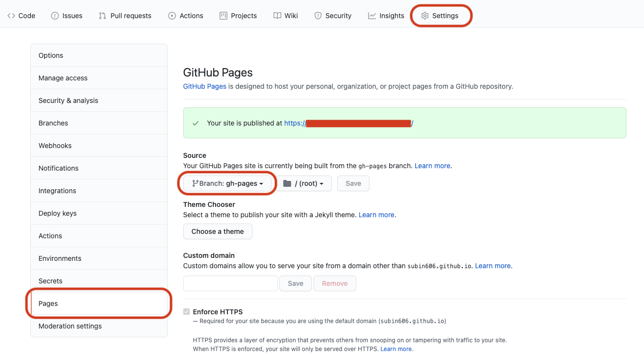Open the Insights tab

click(386, 16)
